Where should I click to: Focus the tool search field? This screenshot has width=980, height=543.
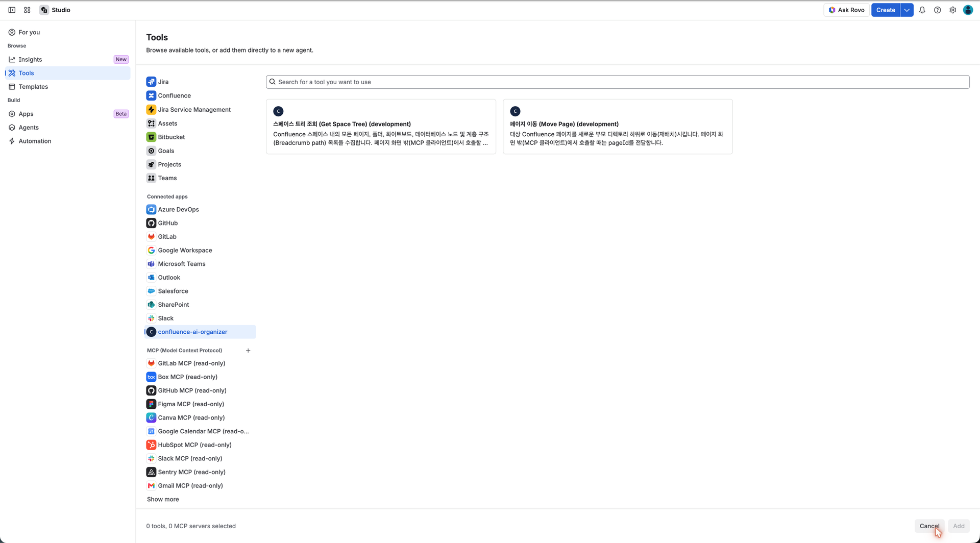point(618,82)
